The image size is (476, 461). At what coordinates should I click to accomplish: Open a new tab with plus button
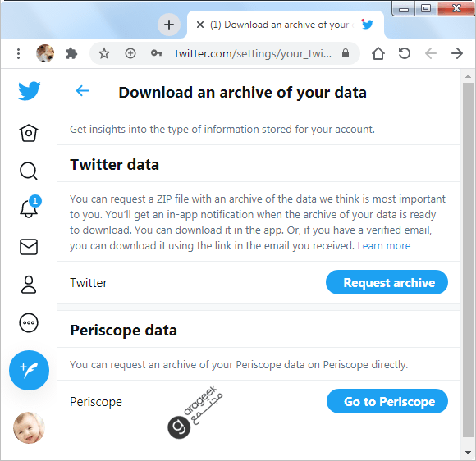click(169, 25)
